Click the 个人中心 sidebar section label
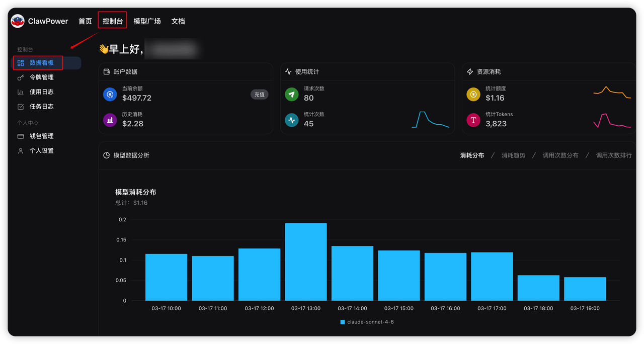644x344 pixels. point(28,123)
